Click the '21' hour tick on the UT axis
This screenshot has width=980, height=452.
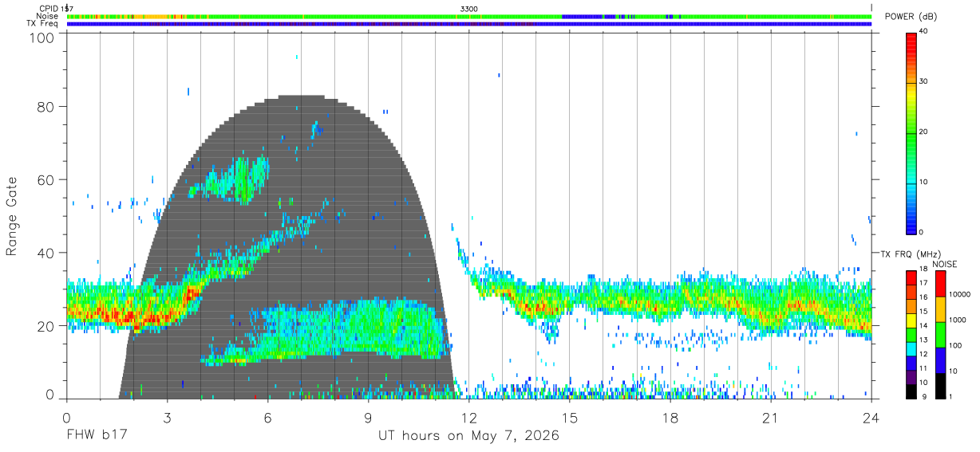pyautogui.click(x=771, y=417)
